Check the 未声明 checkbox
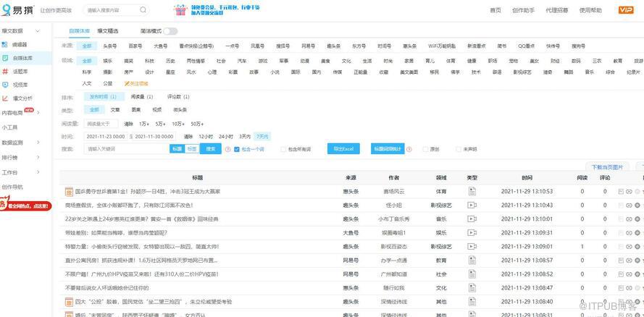Image resolution: width=644 pixels, height=317 pixels. (x=458, y=149)
